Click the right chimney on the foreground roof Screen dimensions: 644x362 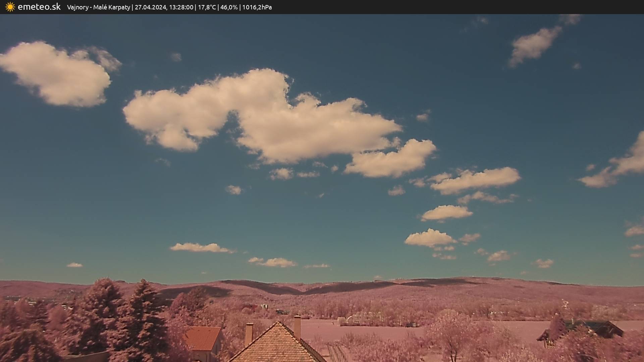click(297, 326)
